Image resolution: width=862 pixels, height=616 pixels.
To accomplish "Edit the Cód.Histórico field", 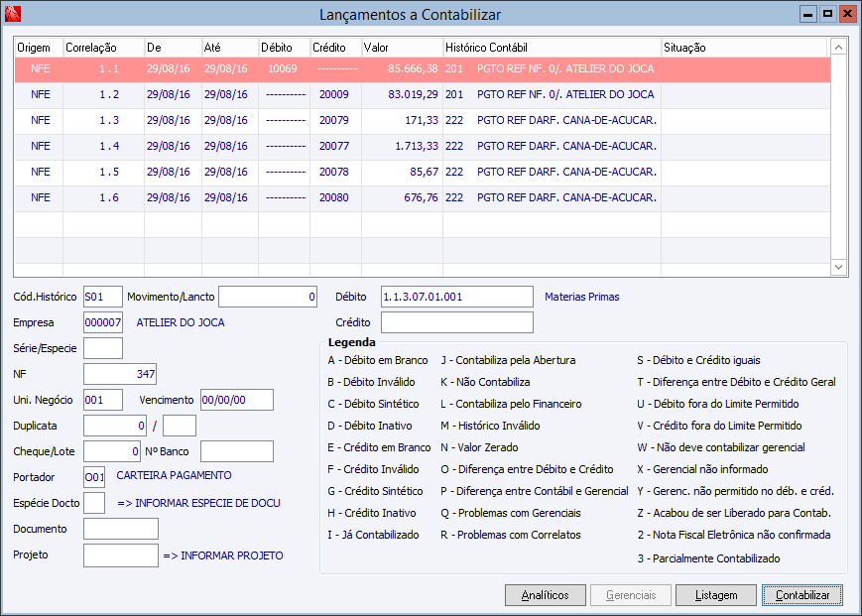I will coord(103,297).
